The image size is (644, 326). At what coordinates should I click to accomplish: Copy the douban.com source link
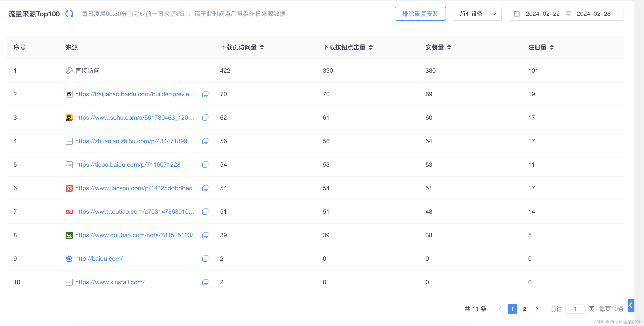click(x=205, y=235)
